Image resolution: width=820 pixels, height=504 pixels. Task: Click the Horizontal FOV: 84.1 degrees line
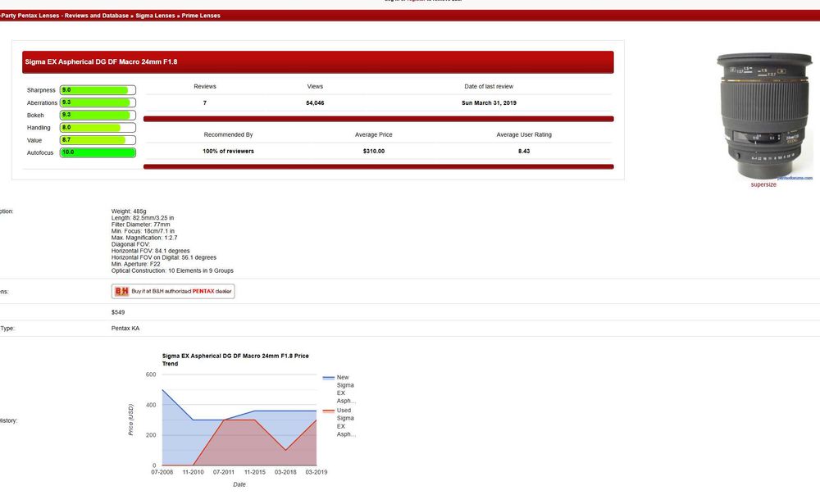(x=151, y=251)
